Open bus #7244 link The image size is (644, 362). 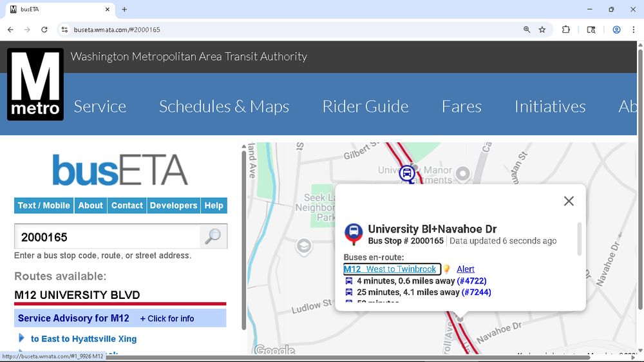point(477,292)
